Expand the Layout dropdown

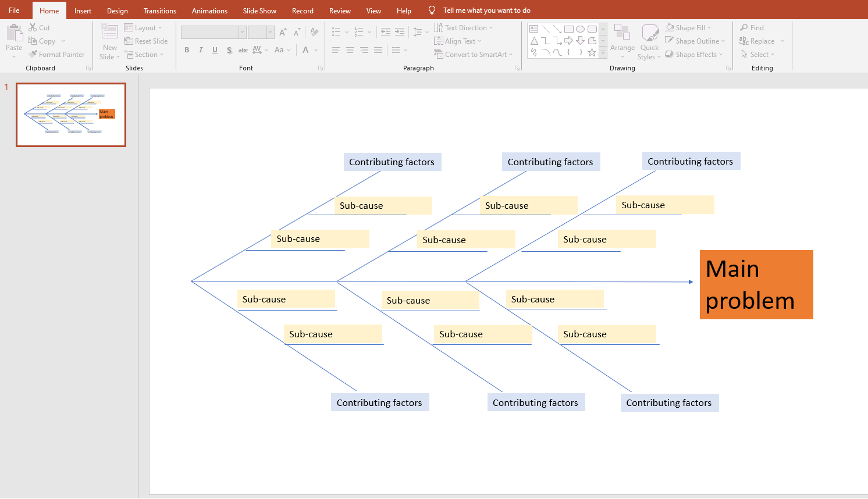tap(143, 27)
